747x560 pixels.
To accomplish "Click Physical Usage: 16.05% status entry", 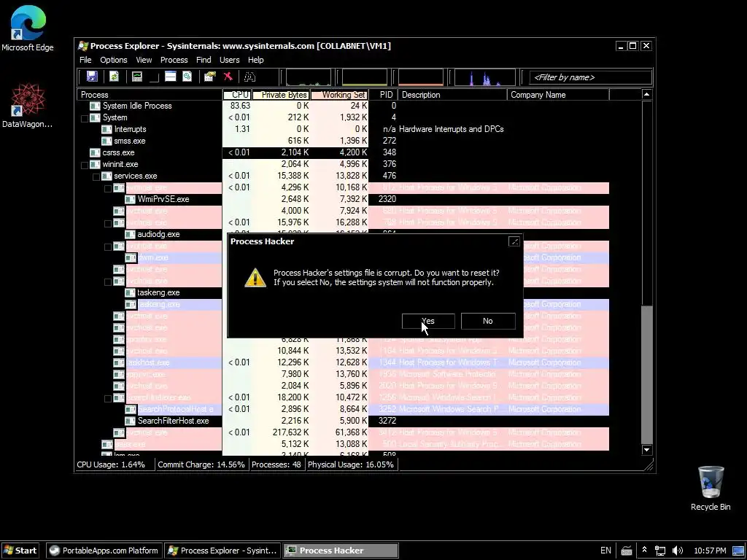I will point(351,464).
